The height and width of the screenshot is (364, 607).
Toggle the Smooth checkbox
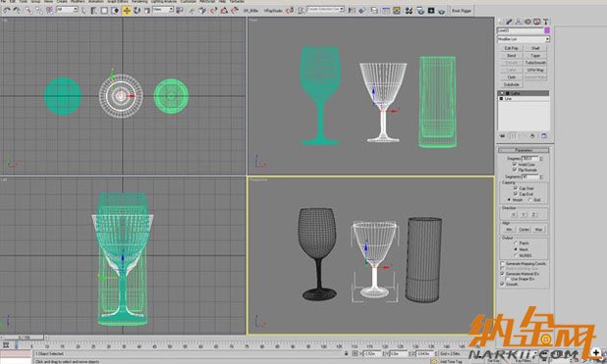503,284
